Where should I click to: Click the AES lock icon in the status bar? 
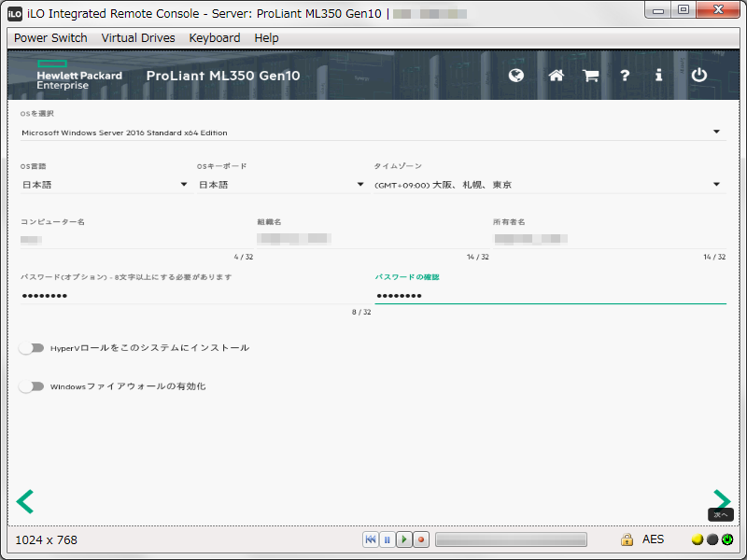tap(627, 539)
